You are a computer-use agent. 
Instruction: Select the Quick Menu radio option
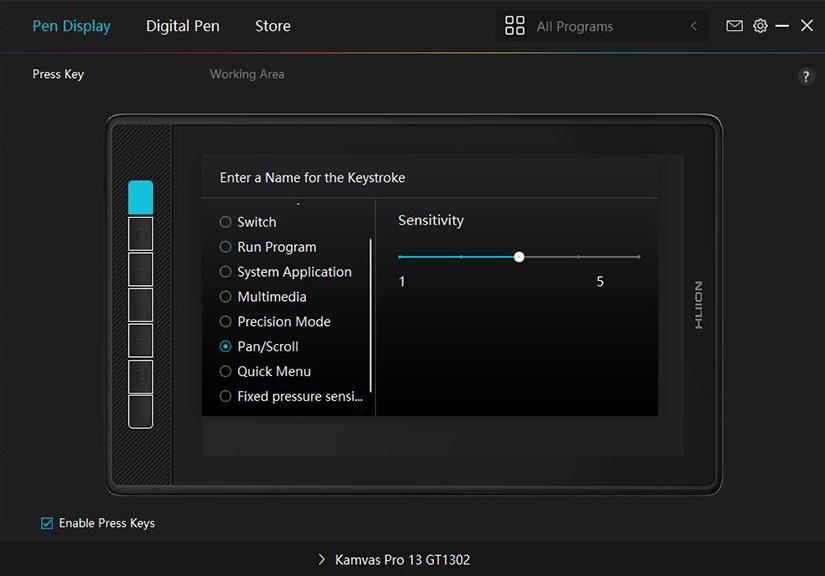tap(226, 371)
